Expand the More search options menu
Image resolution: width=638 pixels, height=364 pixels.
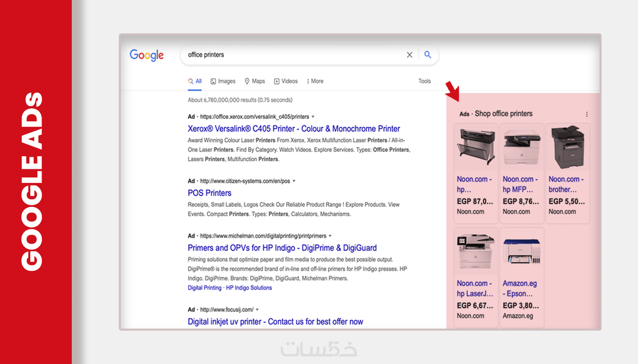click(315, 81)
